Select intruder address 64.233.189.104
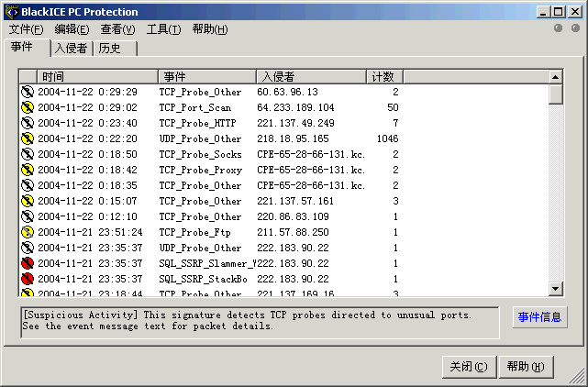 (295, 107)
